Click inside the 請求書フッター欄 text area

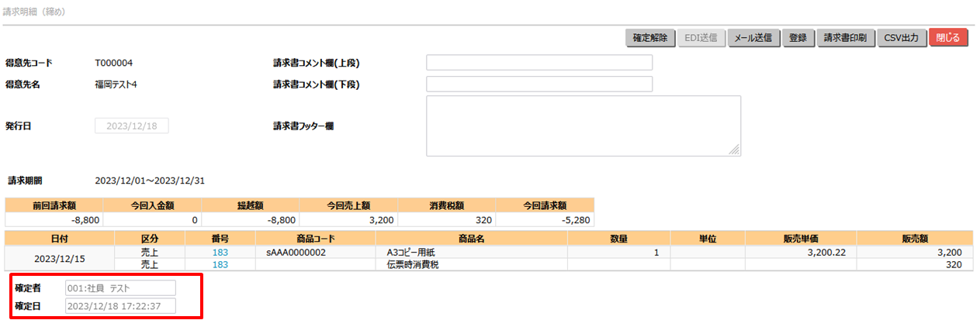[x=583, y=126]
